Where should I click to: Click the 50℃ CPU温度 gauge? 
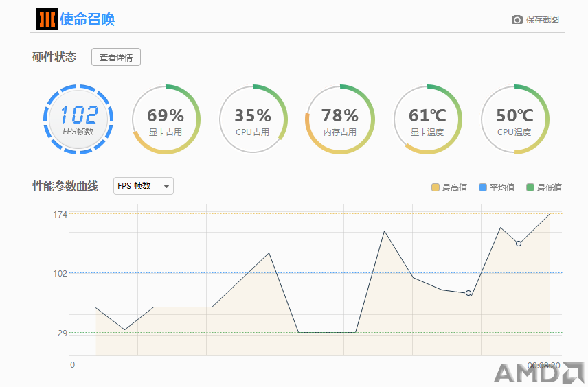pos(515,119)
